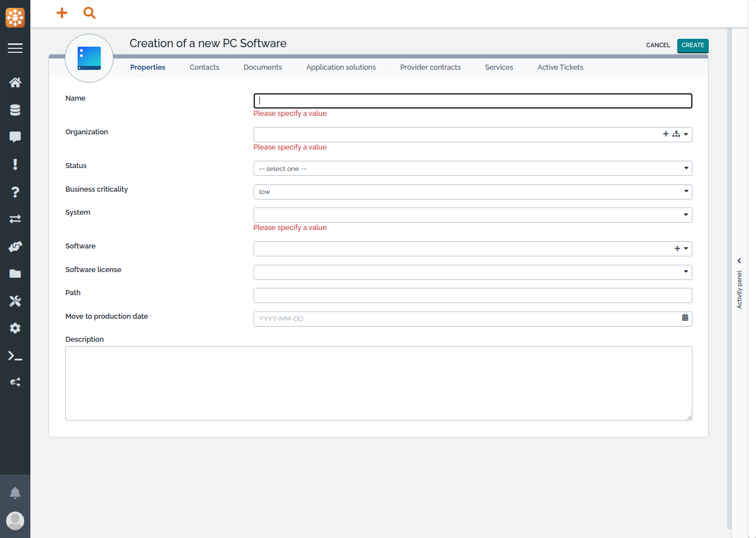Click the calendar icon for production date
The width and height of the screenshot is (756, 538).
tap(685, 318)
